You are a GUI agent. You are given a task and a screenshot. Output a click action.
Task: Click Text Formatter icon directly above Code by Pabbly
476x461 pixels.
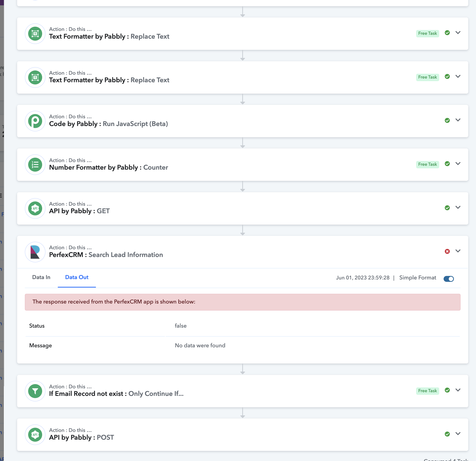pyautogui.click(x=35, y=77)
